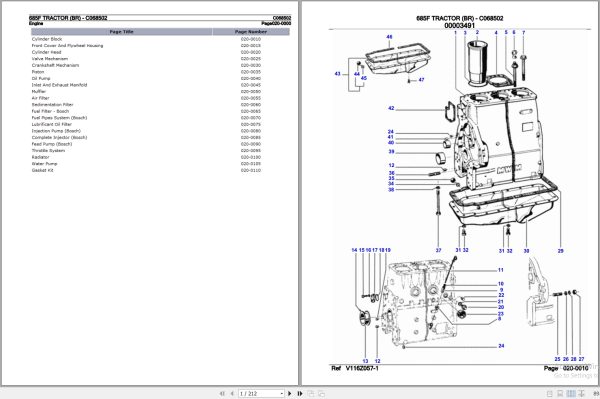Image resolution: width=600 pixels, height=399 pixels.
Task: Click callout 43 beside the bracket
Action: [x=337, y=73]
